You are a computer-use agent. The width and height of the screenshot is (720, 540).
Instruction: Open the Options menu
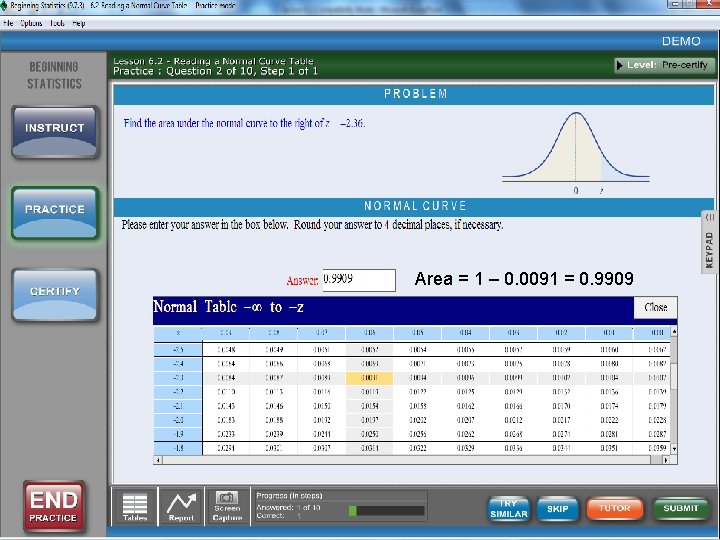(31, 23)
